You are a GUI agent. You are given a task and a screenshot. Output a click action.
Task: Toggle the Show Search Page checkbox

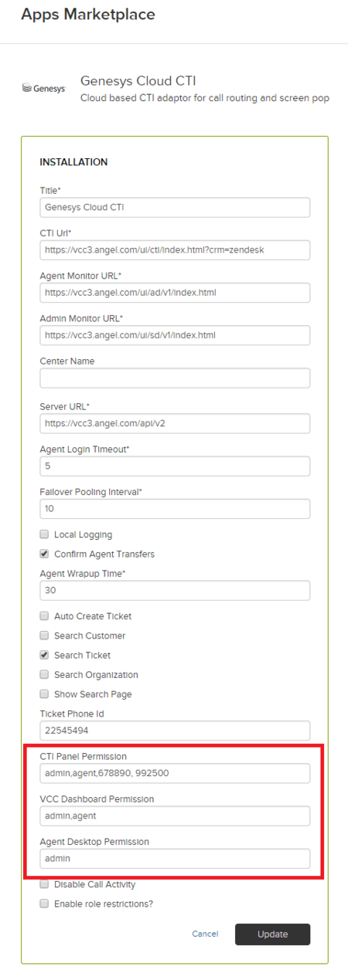point(44,694)
